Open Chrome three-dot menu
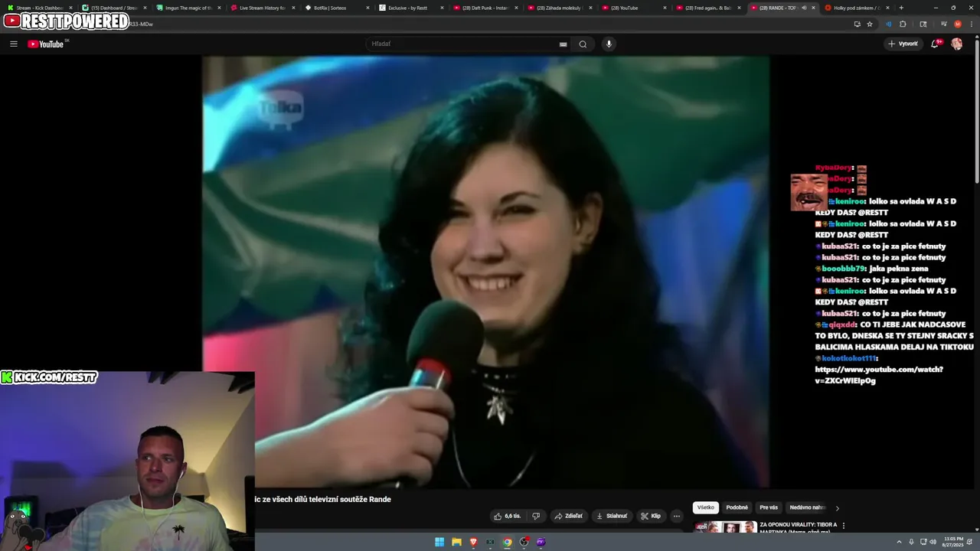The image size is (980, 551). click(972, 24)
